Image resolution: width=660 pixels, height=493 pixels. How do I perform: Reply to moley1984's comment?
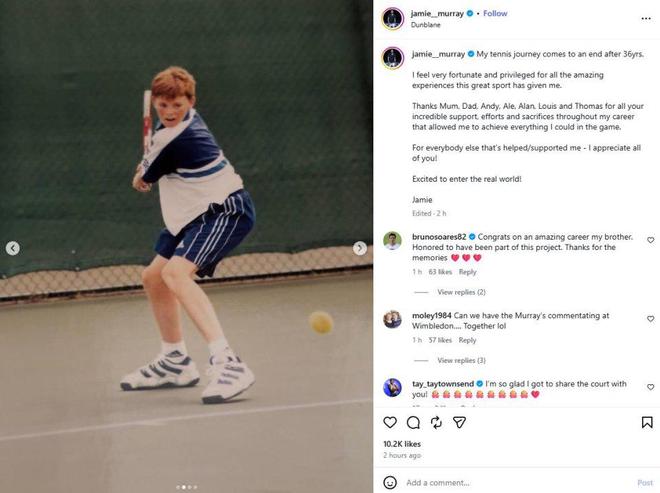point(467,340)
